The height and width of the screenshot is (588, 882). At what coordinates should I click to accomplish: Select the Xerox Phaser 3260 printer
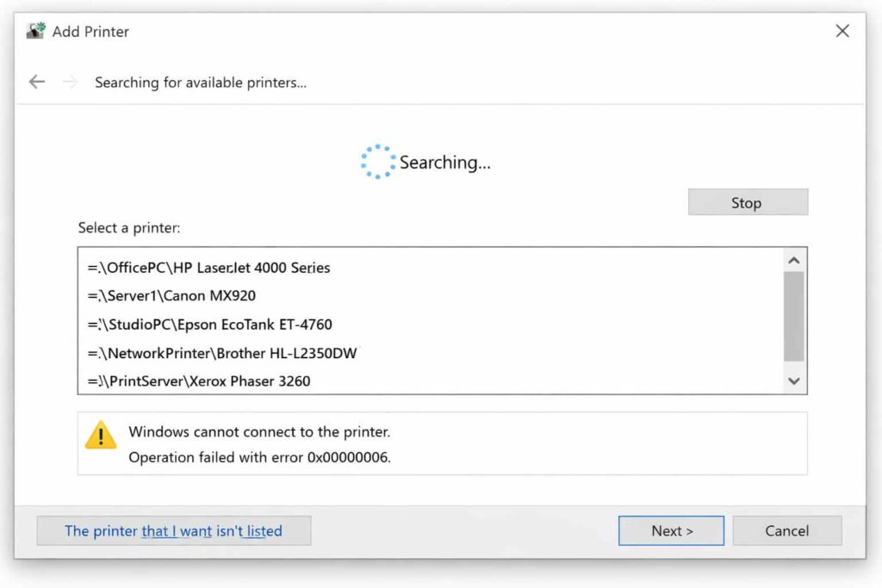[199, 381]
